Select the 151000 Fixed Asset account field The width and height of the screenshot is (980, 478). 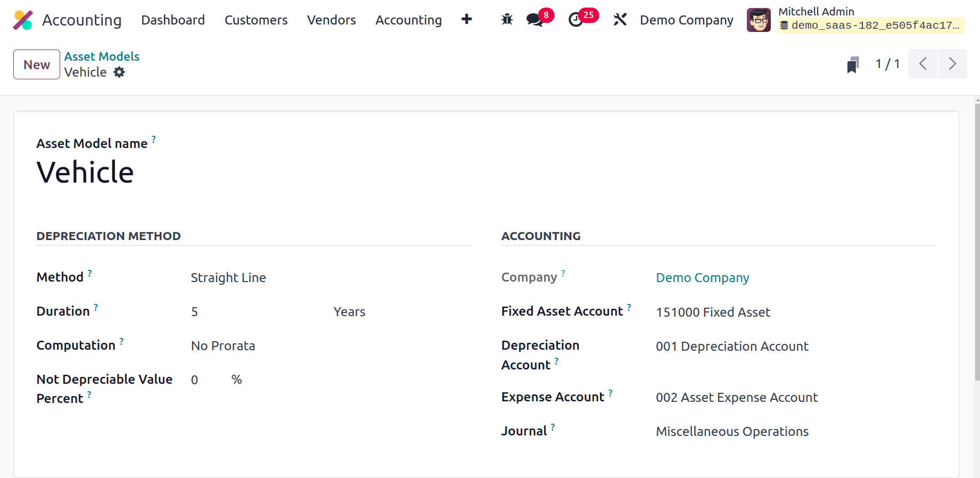[x=713, y=312]
